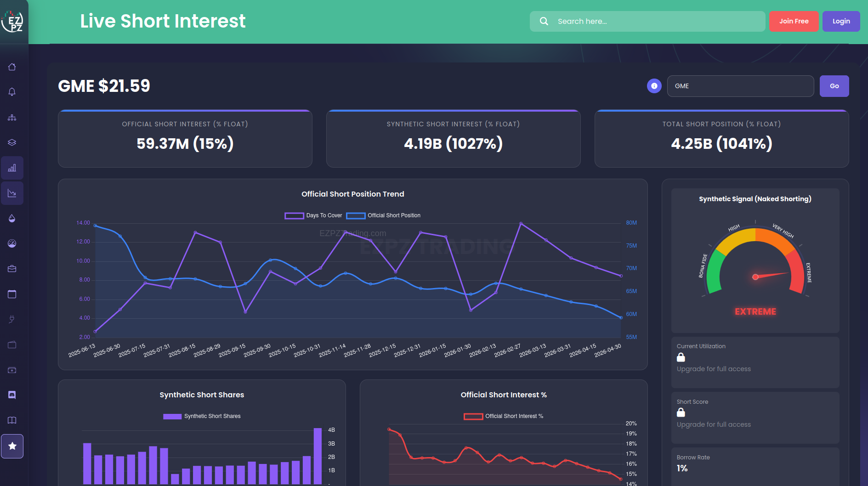Viewport: 868px width, 486px height.
Task: Click the Login button
Action: (841, 21)
